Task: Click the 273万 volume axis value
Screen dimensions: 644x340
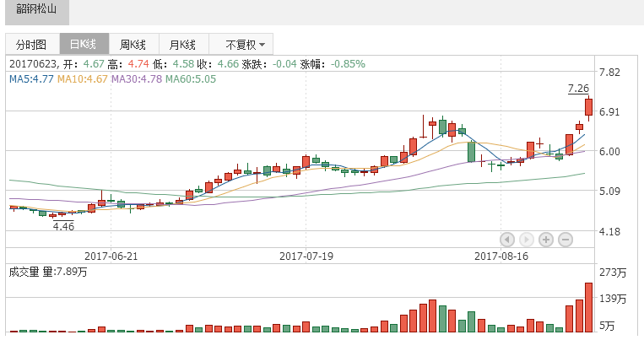Action: [613, 273]
